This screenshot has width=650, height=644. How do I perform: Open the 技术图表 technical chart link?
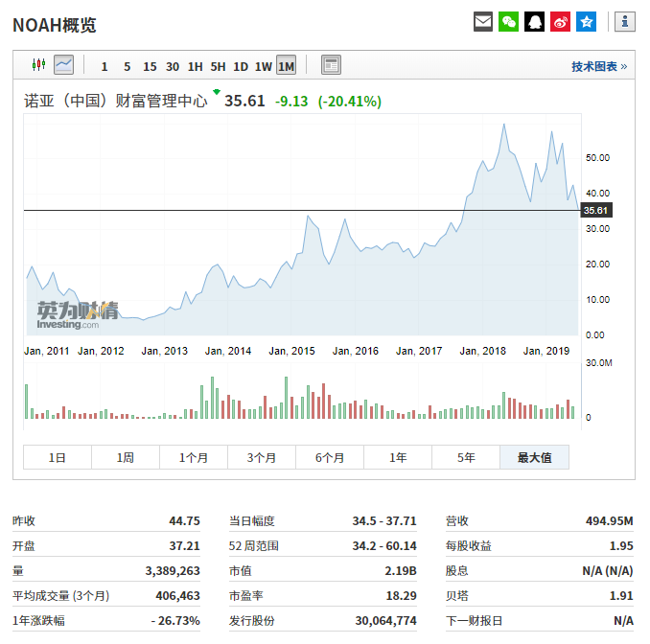click(x=599, y=66)
